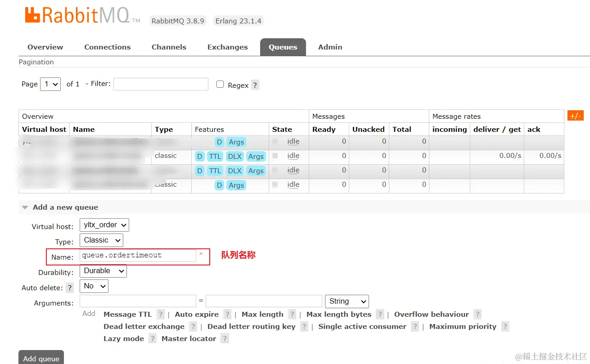Sort by Name column header
590x364 pixels.
84,130
